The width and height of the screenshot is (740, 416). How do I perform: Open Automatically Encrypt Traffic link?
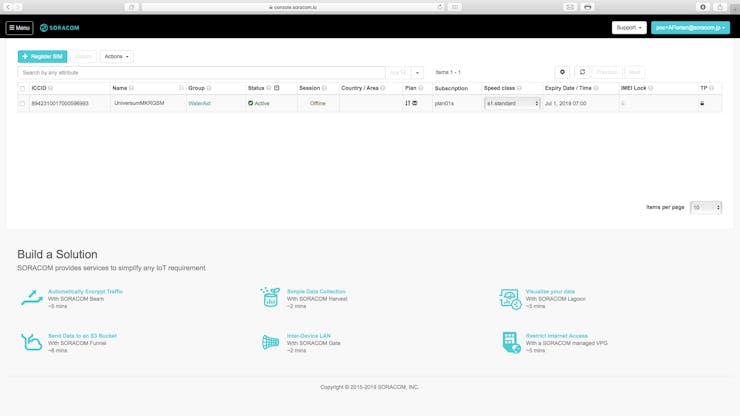(85, 292)
